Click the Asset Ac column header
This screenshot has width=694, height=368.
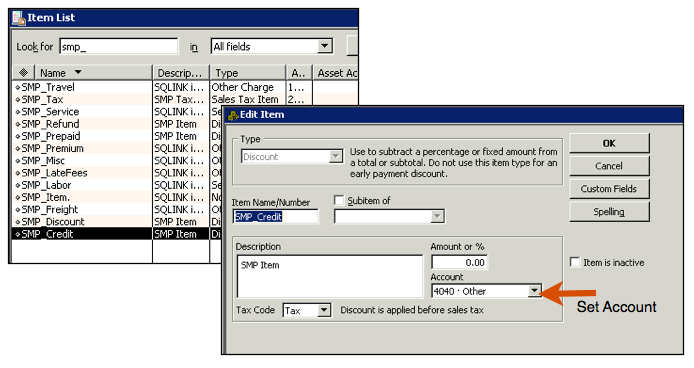(x=336, y=73)
